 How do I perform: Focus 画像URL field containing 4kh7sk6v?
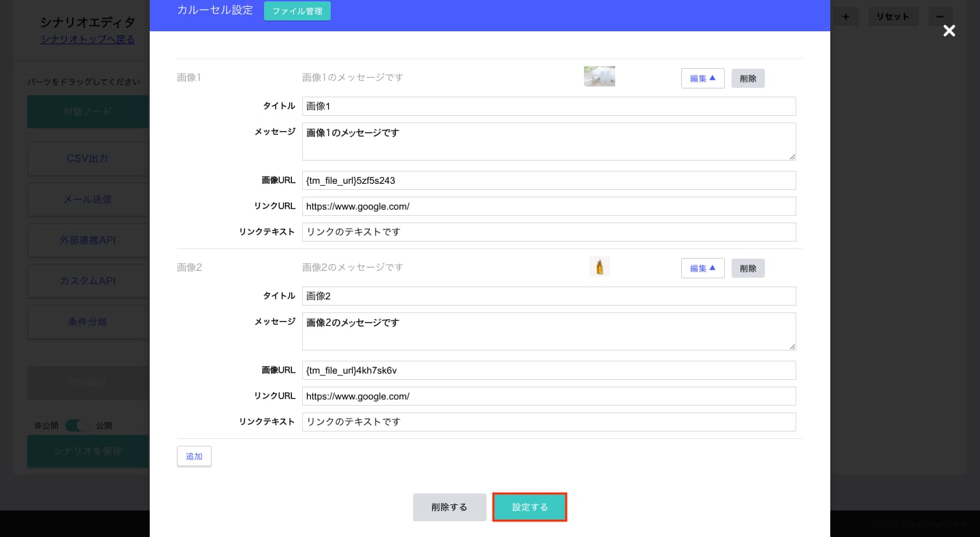tap(549, 370)
